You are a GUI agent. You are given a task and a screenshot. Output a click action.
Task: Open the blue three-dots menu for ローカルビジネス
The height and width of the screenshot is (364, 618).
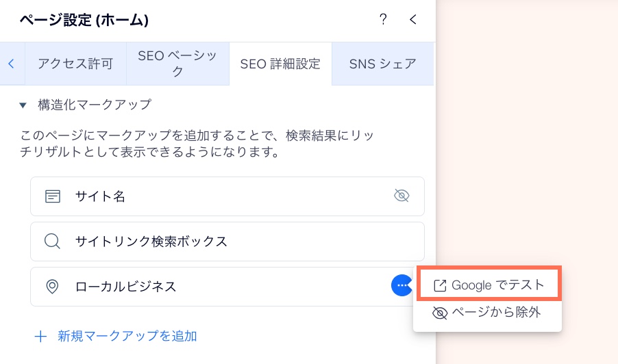pos(401,285)
